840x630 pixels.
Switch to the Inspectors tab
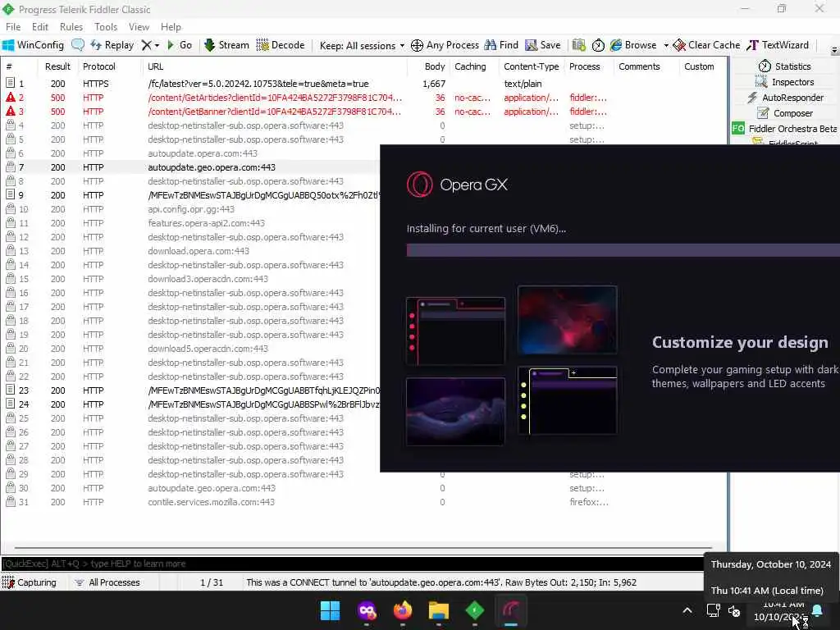tap(785, 82)
